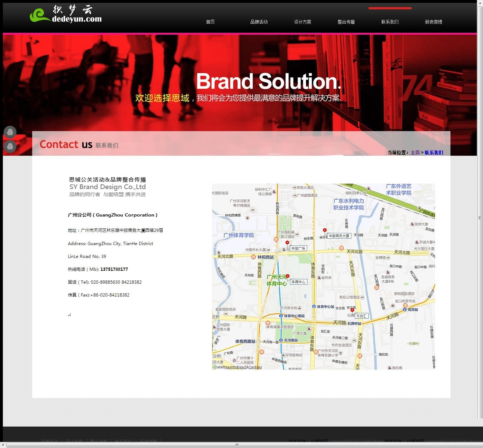Click the 思域公关活动&品牌整合传播 title
Viewport: 483px width, 448px height.
tap(108, 179)
